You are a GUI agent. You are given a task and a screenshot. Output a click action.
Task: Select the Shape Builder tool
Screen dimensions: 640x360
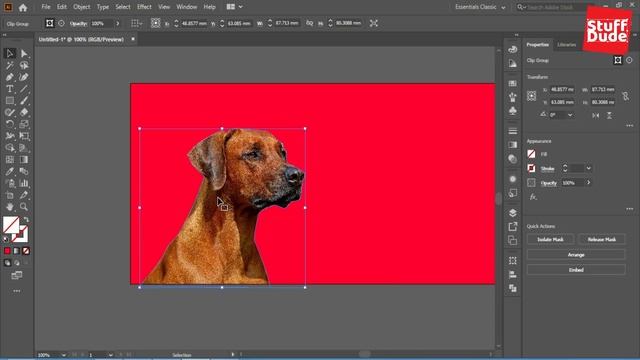tap(10, 148)
